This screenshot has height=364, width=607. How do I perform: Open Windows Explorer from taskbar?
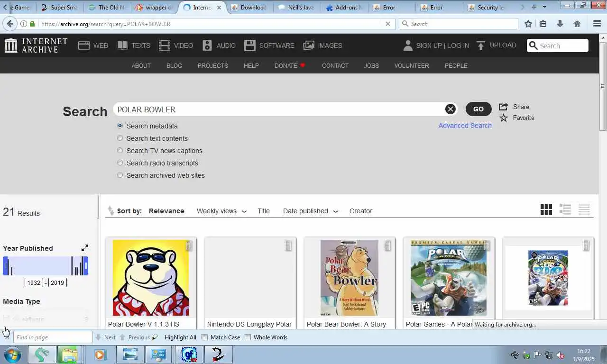[x=69, y=355]
